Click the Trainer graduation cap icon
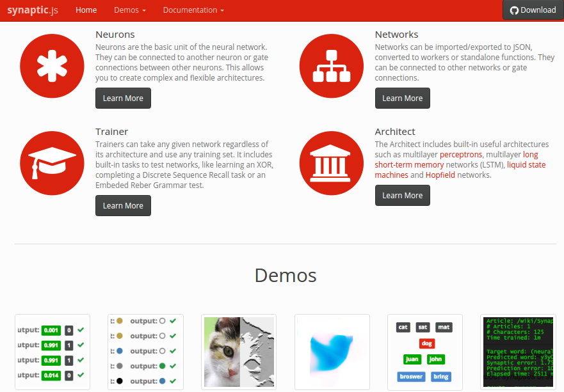The width and height of the screenshot is (564, 392). [52, 163]
